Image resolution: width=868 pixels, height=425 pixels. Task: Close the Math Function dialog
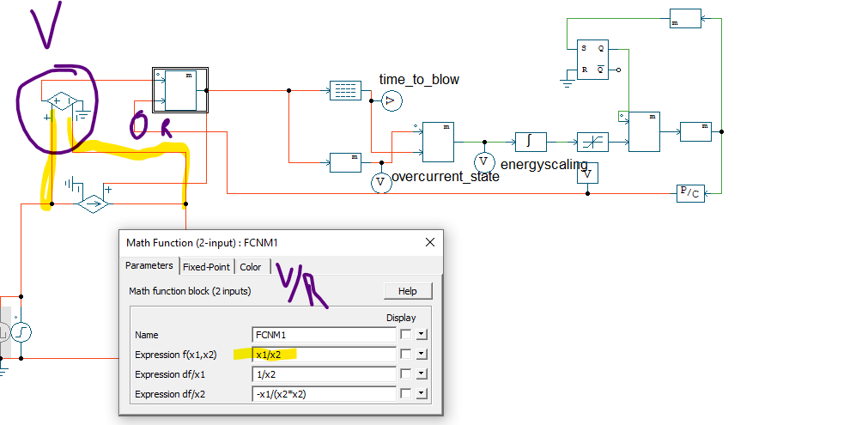429,242
